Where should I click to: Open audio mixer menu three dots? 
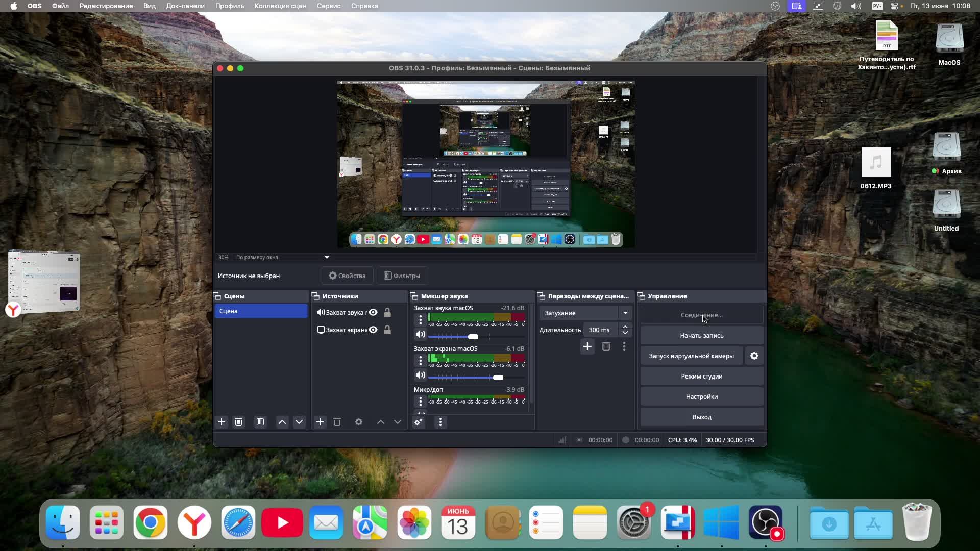[x=440, y=422]
